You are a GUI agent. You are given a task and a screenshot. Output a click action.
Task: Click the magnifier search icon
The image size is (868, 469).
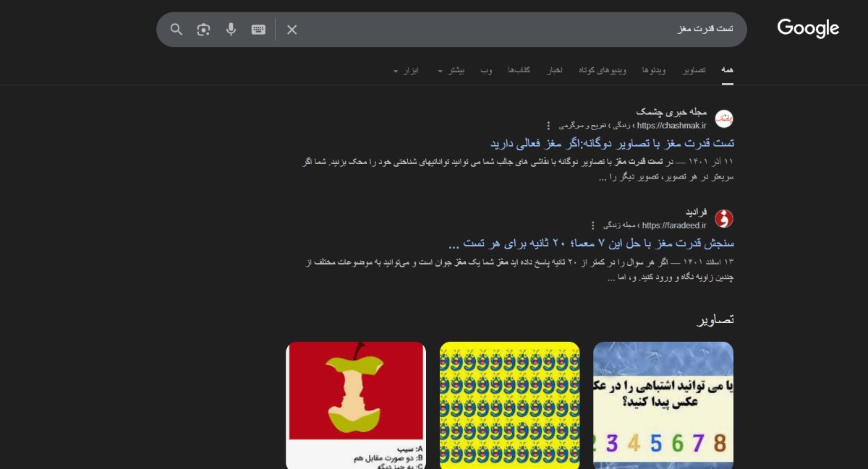tap(176, 30)
